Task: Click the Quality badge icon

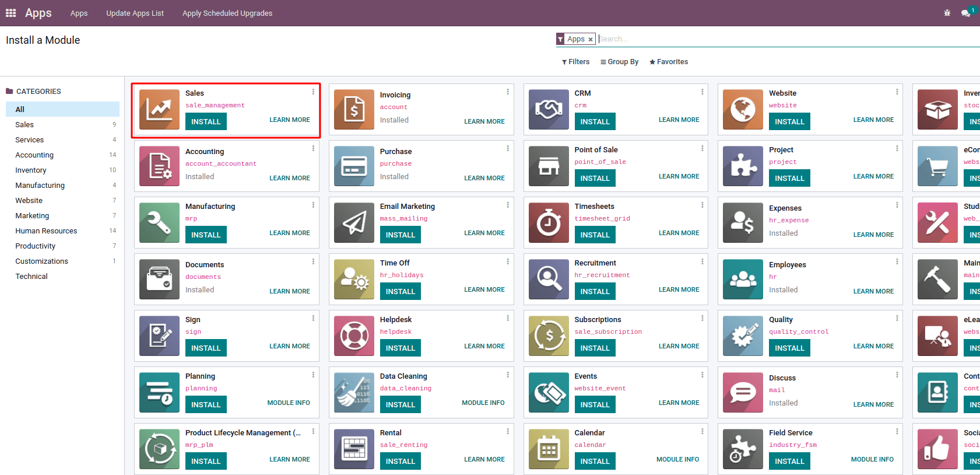Action: point(743,336)
